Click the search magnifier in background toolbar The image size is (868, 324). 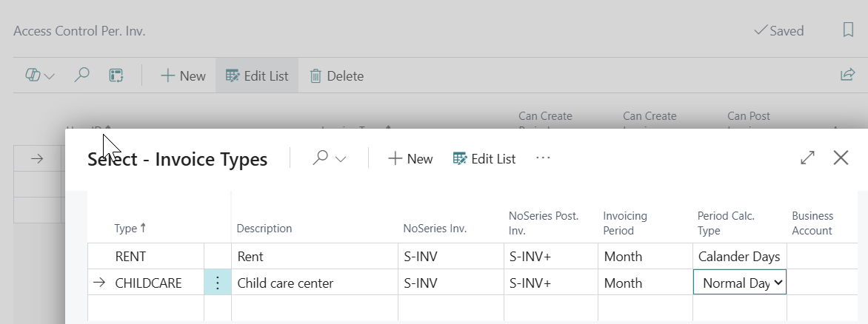click(x=82, y=75)
